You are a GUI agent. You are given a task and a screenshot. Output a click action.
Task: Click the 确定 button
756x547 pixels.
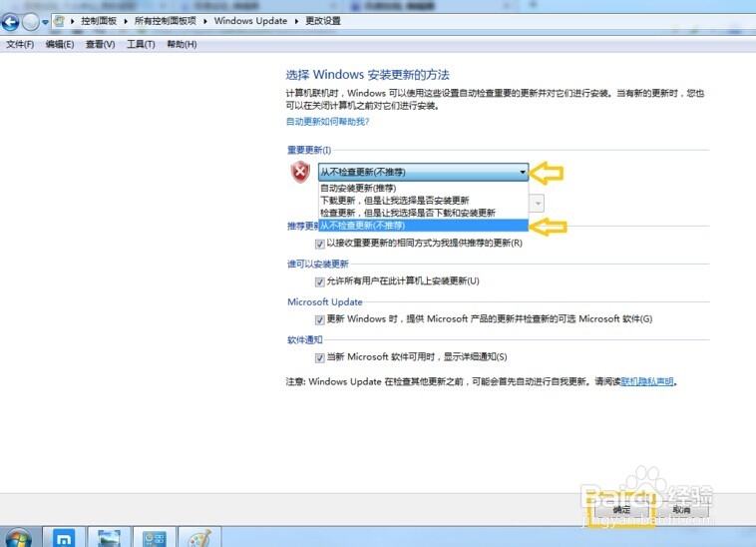[621, 510]
